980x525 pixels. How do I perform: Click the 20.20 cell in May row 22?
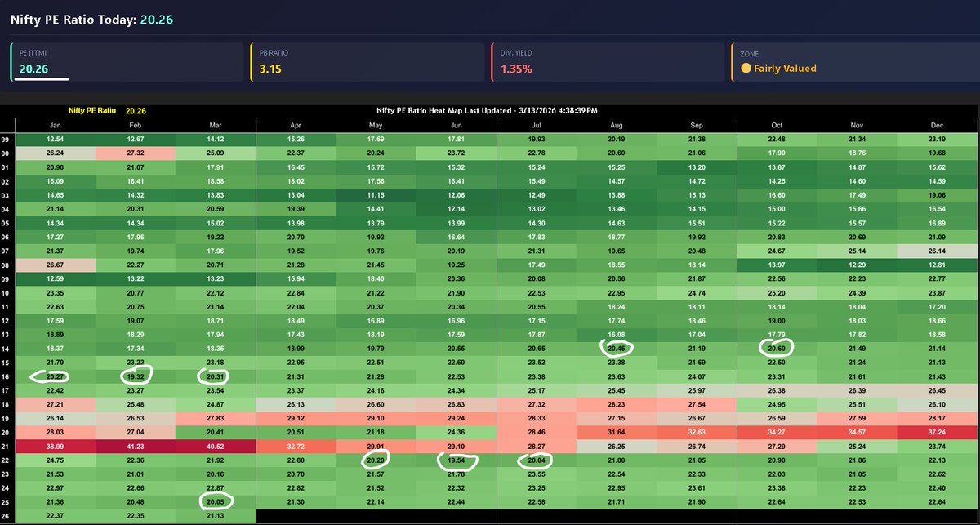[x=376, y=460]
